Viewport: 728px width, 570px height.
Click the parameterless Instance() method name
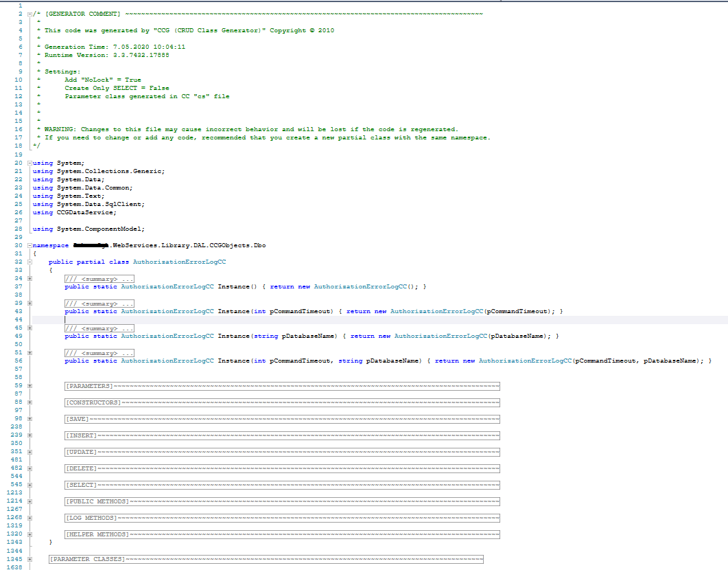coord(233,286)
